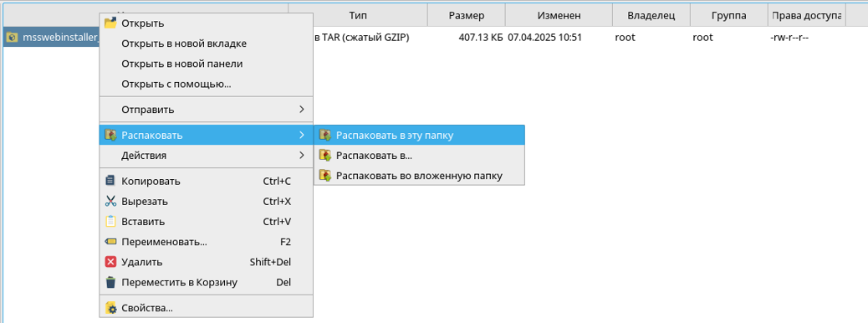Click the size value 407.13 КБ
The height and width of the screenshot is (323, 868).
pyautogui.click(x=481, y=38)
